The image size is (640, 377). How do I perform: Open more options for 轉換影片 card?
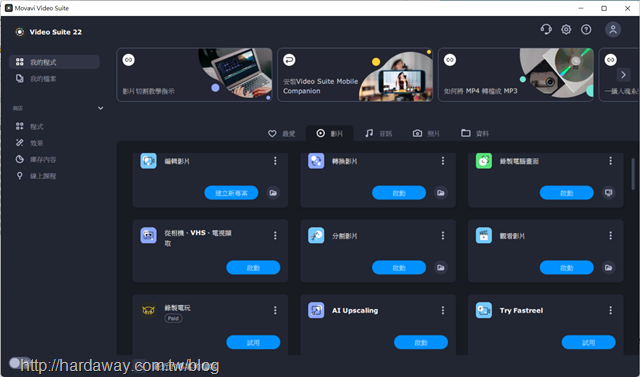pos(443,161)
